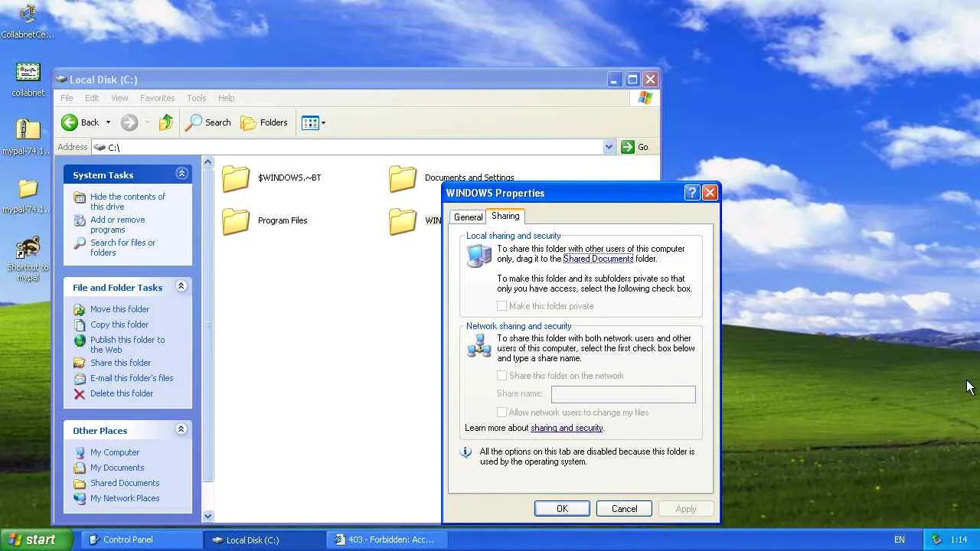Screen dimensions: 980x551
Task: Switch to Control Panel taskbar button
Action: click(x=142, y=540)
